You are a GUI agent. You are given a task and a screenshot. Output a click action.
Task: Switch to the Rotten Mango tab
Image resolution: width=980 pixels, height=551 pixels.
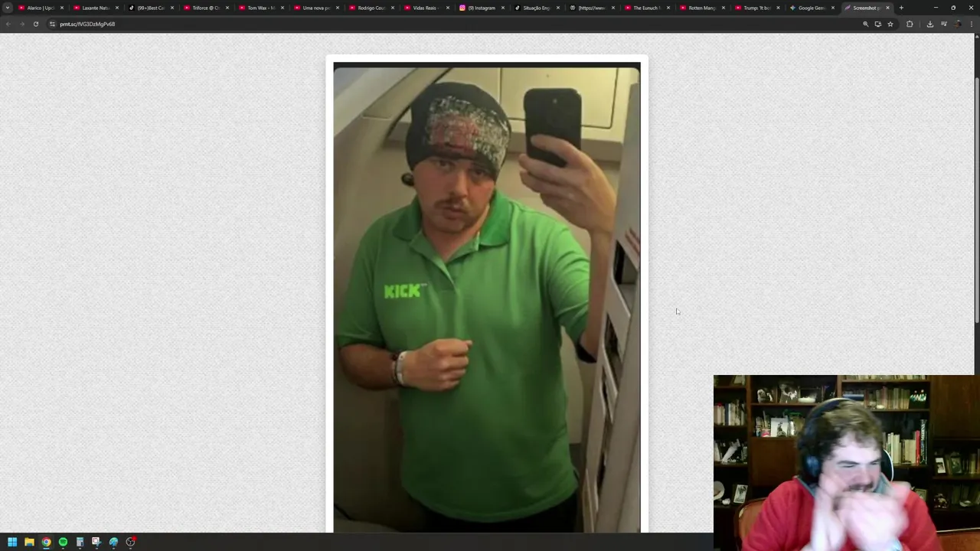point(702,8)
